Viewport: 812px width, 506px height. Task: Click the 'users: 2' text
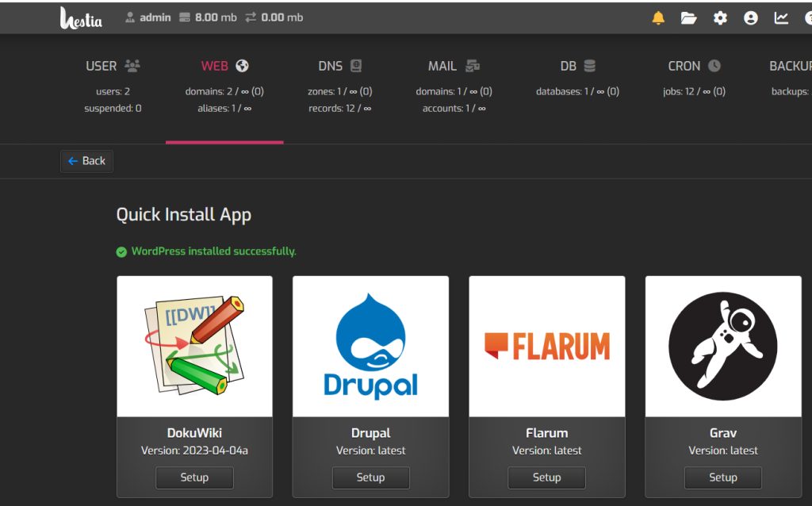click(113, 92)
